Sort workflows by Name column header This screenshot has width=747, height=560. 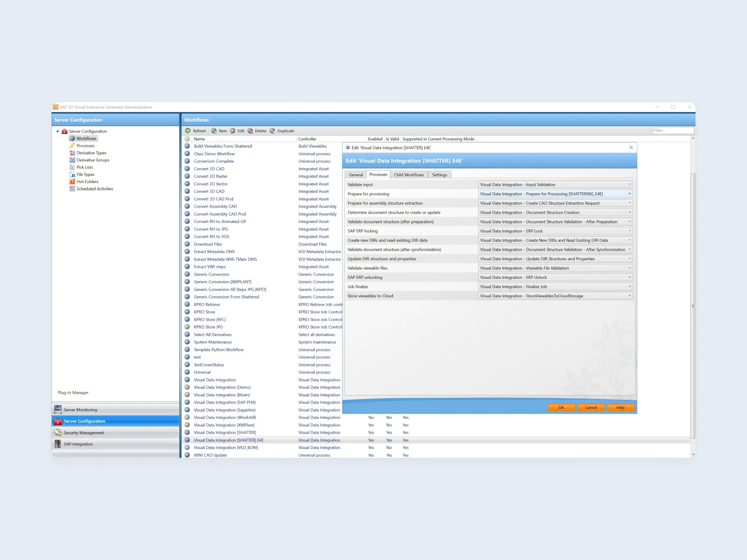coord(243,139)
